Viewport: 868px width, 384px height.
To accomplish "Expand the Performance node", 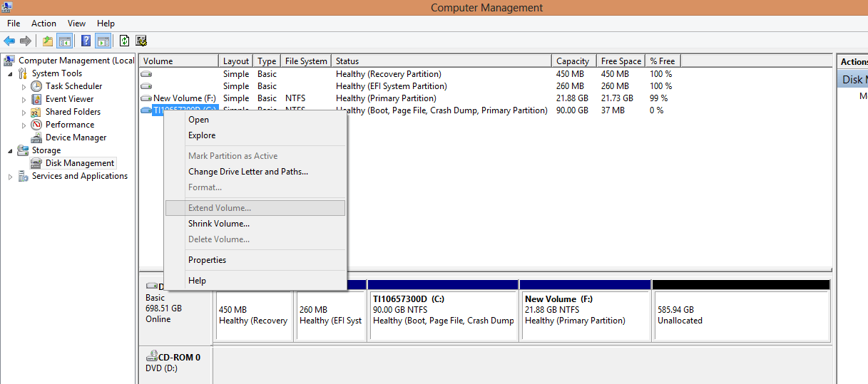I will [24, 125].
